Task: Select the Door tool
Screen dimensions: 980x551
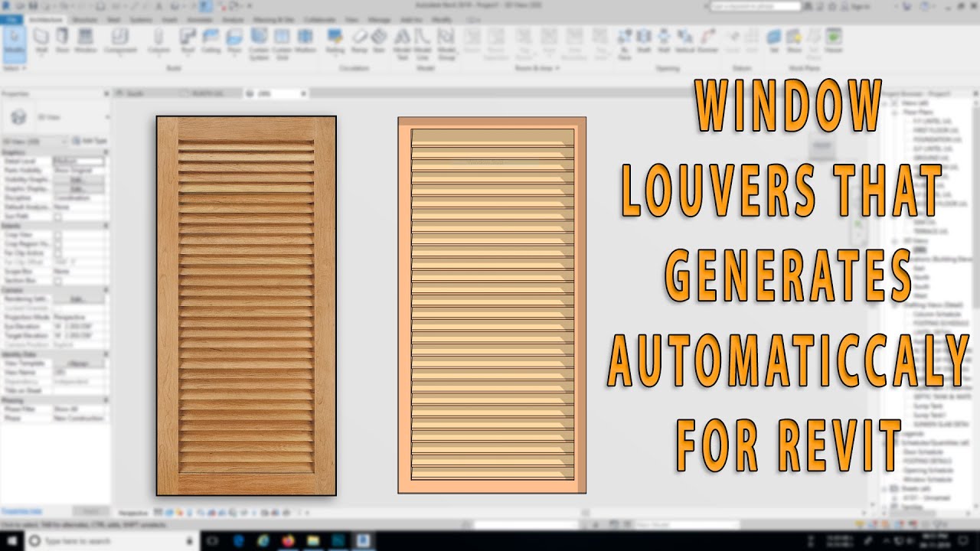Action: pyautogui.click(x=62, y=41)
